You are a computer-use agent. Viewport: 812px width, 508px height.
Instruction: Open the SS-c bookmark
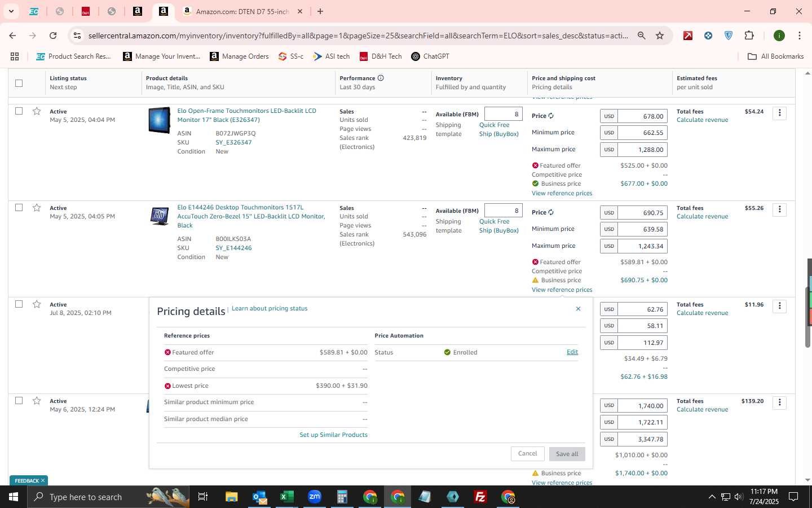291,56
